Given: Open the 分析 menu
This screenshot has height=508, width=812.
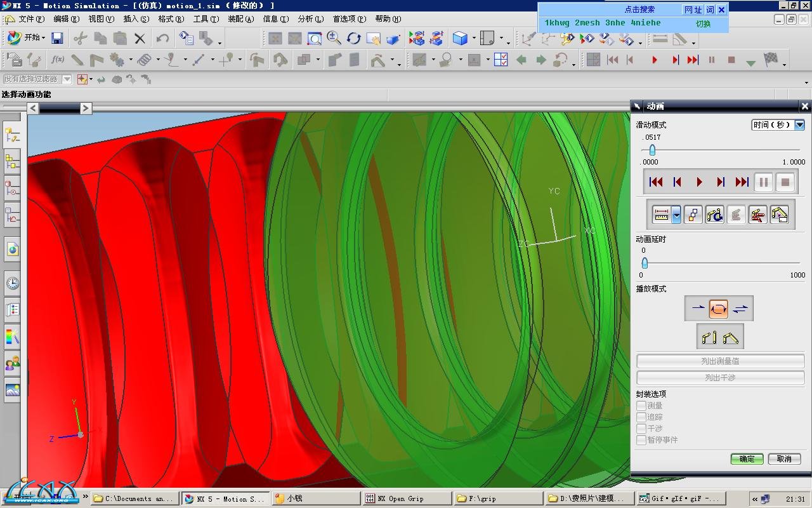Looking at the screenshot, I should point(311,19).
